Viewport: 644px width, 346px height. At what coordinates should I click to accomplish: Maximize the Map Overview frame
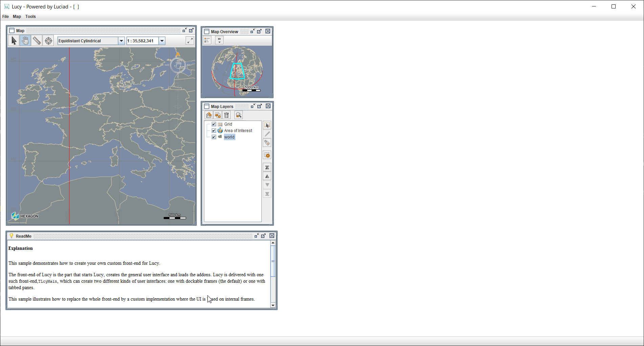tap(259, 31)
